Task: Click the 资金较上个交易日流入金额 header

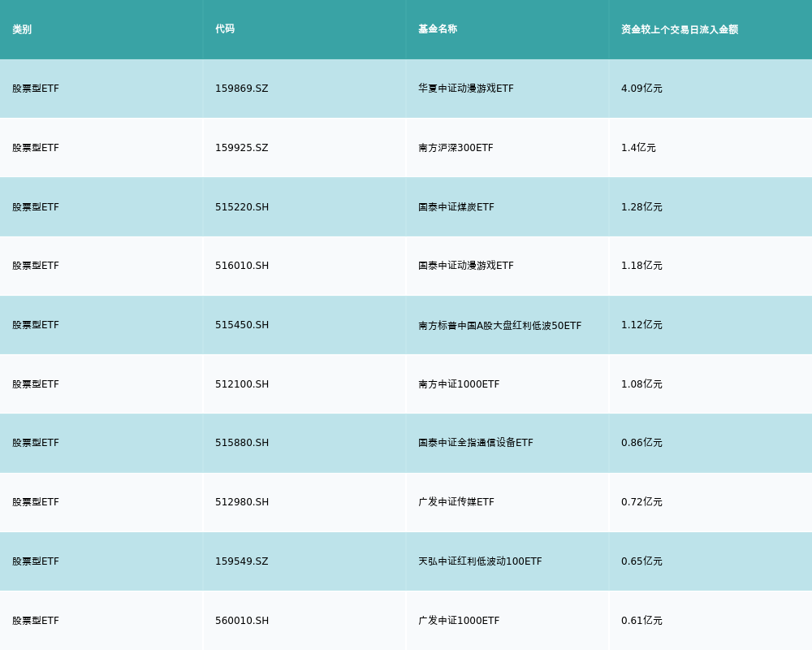Action: pos(680,29)
